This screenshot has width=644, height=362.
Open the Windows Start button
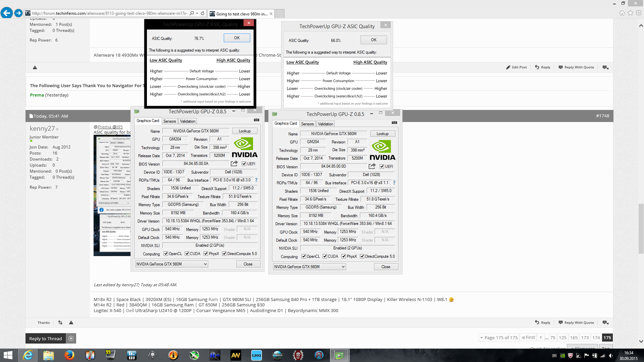click(x=7, y=355)
